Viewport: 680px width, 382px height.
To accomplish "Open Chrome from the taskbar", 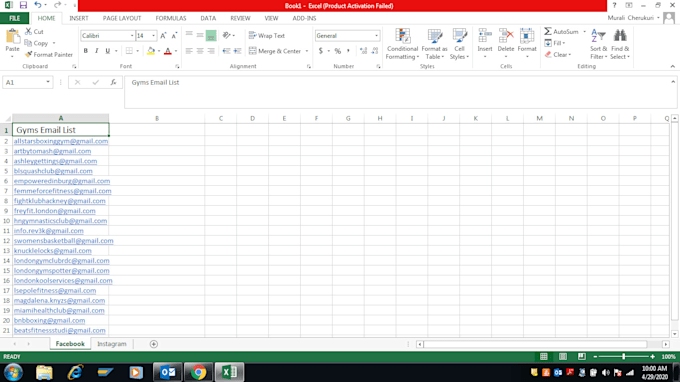I will [199, 372].
